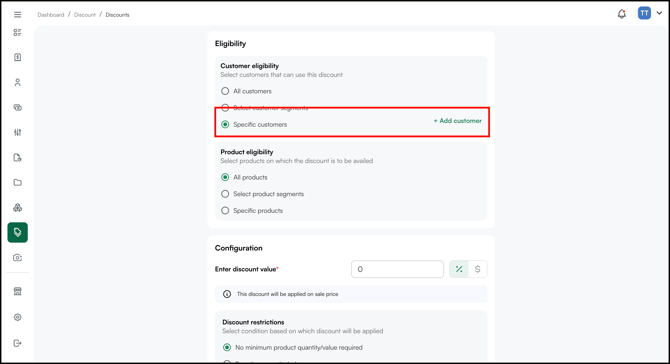Select the Specific customers radio button
The image size is (670, 364).
225,124
